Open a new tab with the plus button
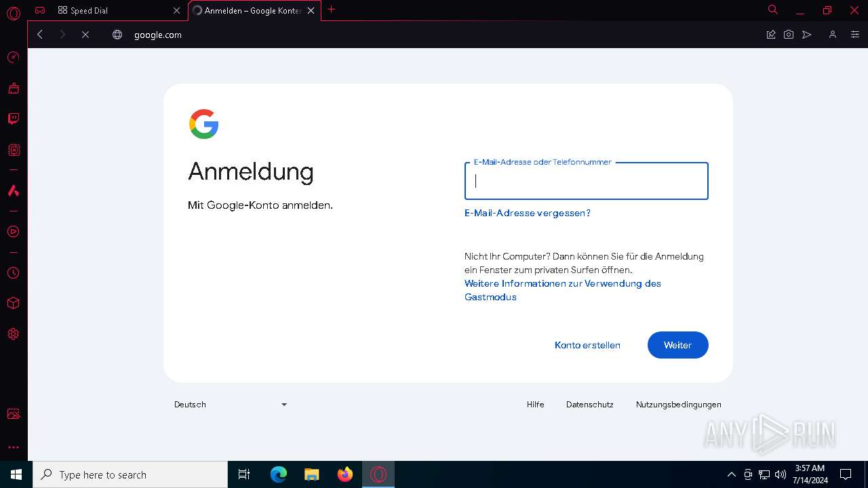Screen dimensions: 868x488 [332, 9]
